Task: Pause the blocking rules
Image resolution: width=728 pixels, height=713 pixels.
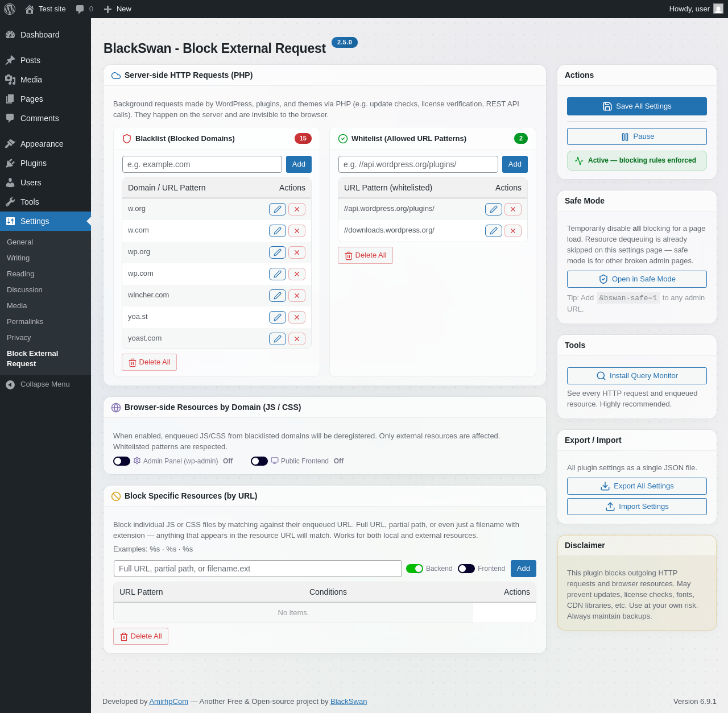Action: click(637, 136)
